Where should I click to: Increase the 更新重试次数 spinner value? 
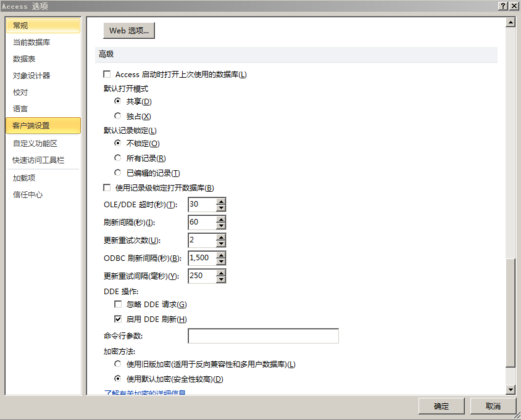coord(221,237)
